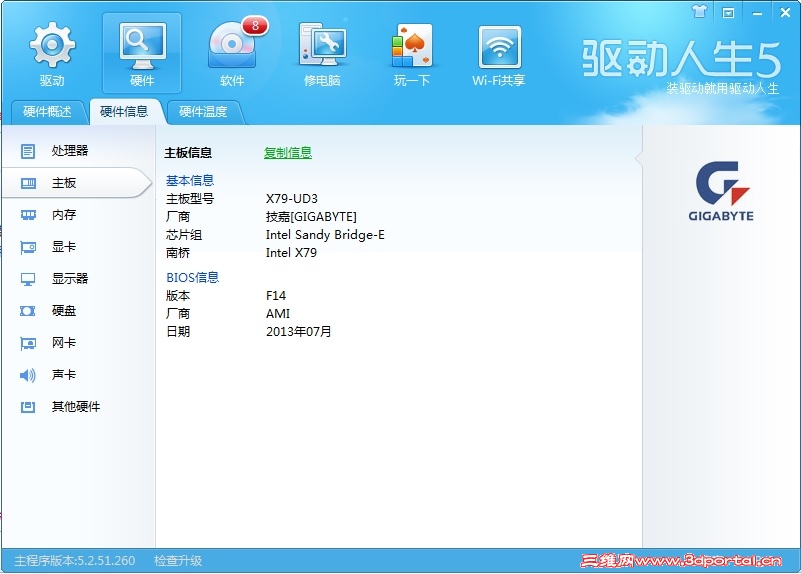The height and width of the screenshot is (574, 801).
Task: Select 硬盘 in the sidebar
Action: [x=64, y=311]
